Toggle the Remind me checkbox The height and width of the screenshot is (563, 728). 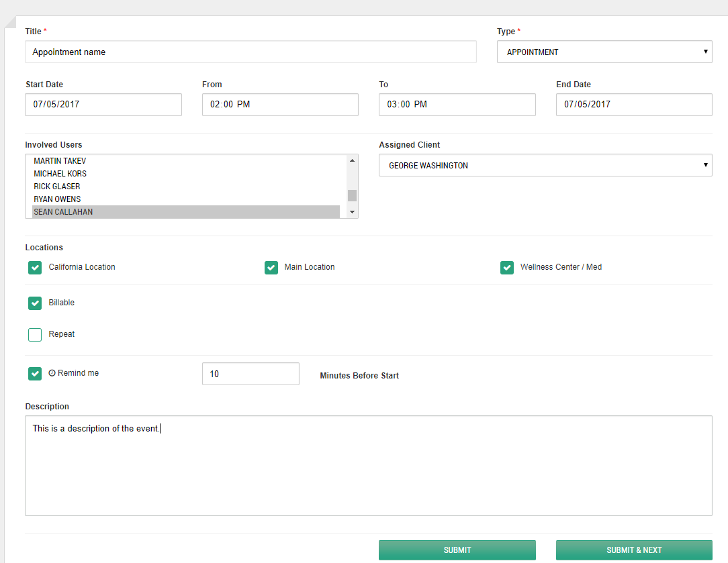pos(35,373)
